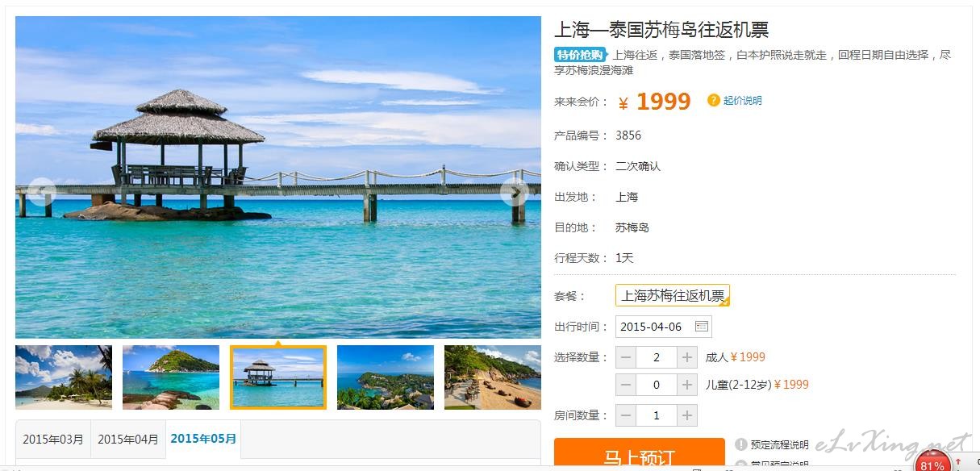Screen dimensions: 980x471
Task: Open the 2015-04-06 travel date picker
Action: pos(664,327)
